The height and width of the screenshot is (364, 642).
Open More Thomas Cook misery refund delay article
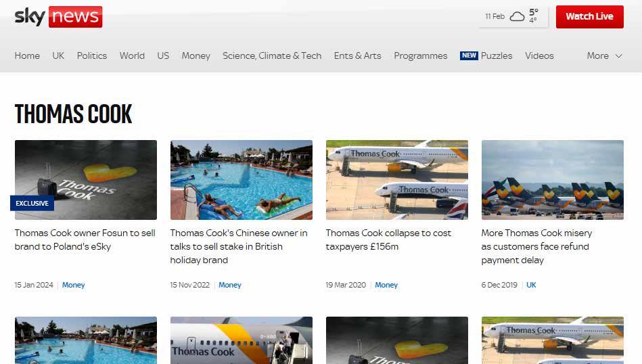click(536, 246)
